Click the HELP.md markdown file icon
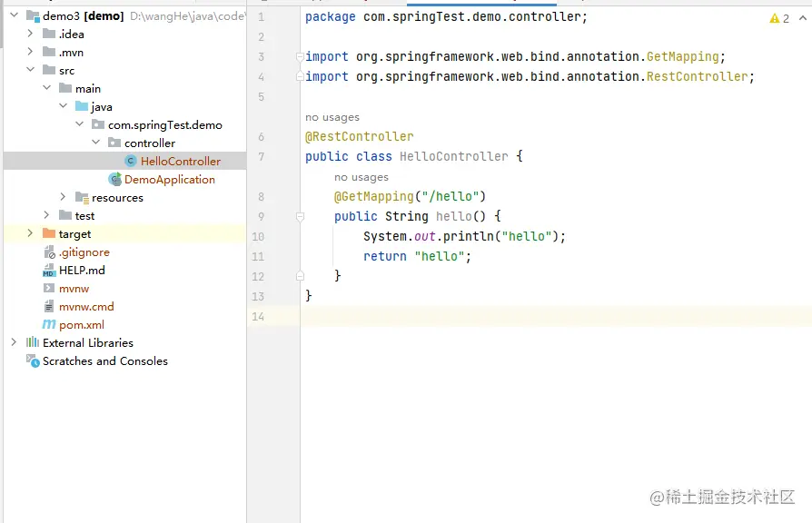 (x=49, y=271)
